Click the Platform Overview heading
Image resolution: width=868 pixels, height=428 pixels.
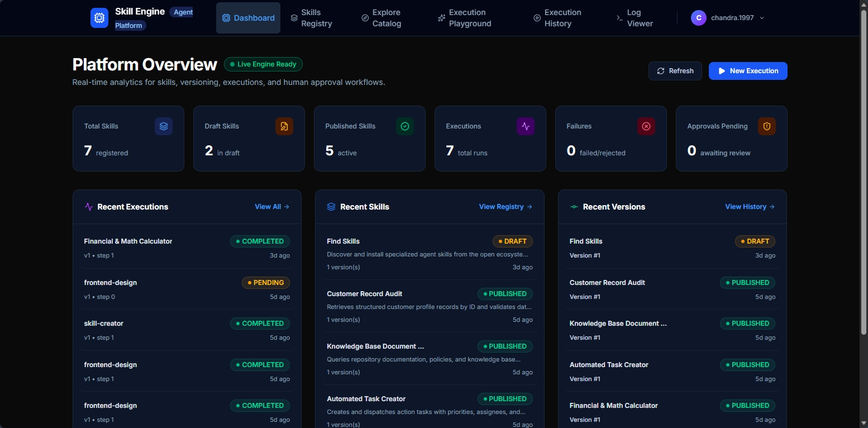pyautogui.click(x=145, y=65)
